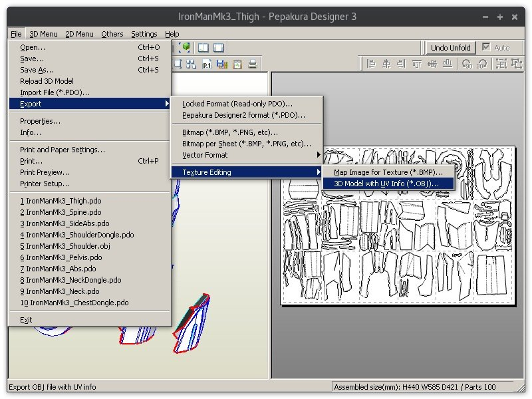Open Info... from the File menu
Screen dimensions: 532x399
[x=90, y=132]
